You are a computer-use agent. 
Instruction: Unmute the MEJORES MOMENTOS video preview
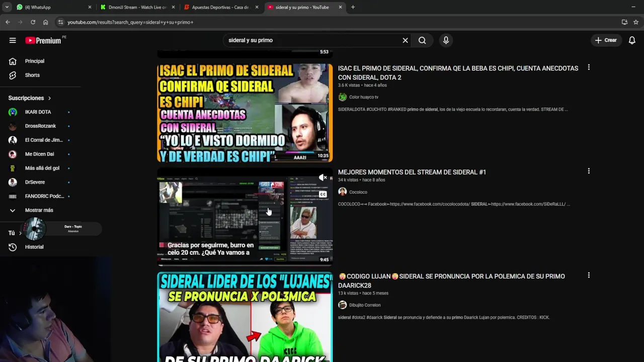tap(323, 177)
